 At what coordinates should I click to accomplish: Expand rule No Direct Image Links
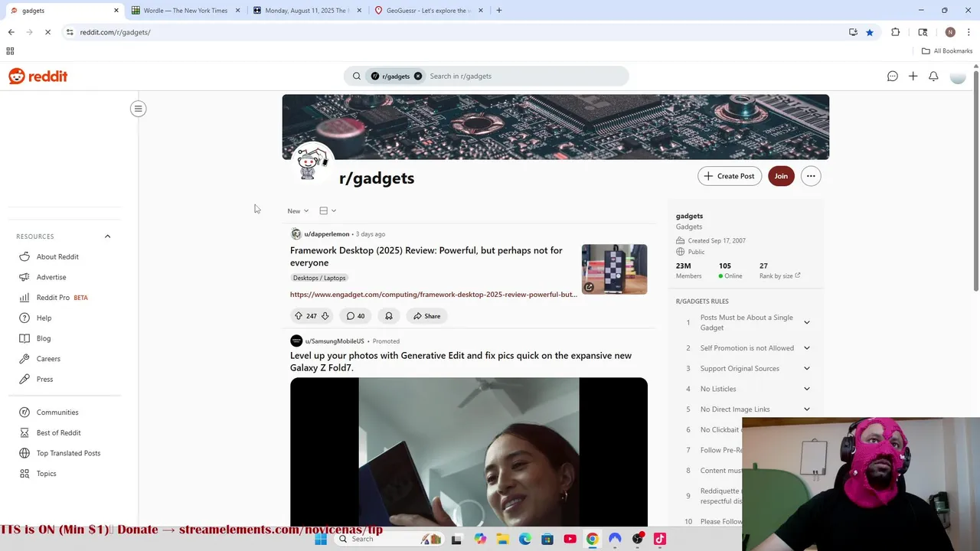[806, 409]
